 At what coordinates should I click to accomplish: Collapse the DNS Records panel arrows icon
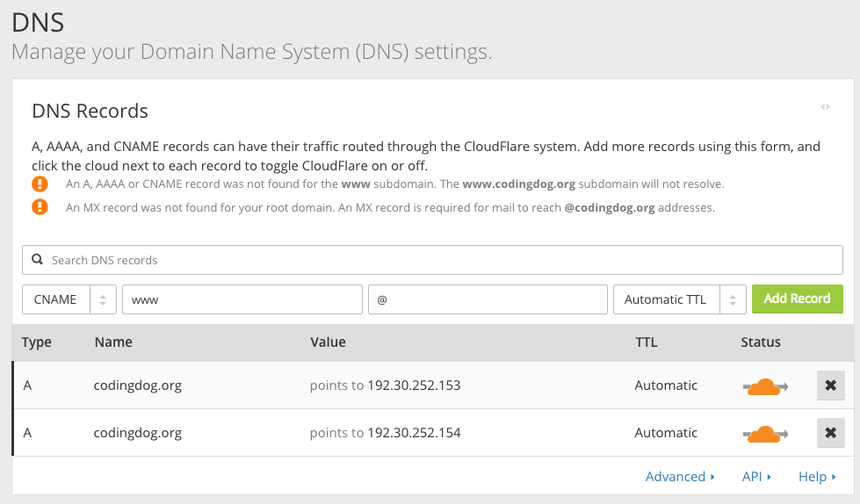tap(825, 106)
